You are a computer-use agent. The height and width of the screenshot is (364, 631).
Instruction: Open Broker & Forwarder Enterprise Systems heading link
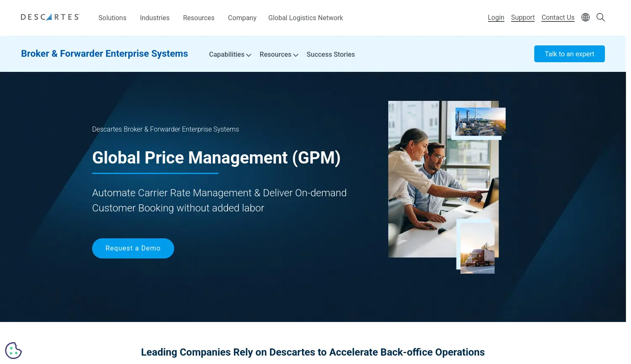(104, 54)
